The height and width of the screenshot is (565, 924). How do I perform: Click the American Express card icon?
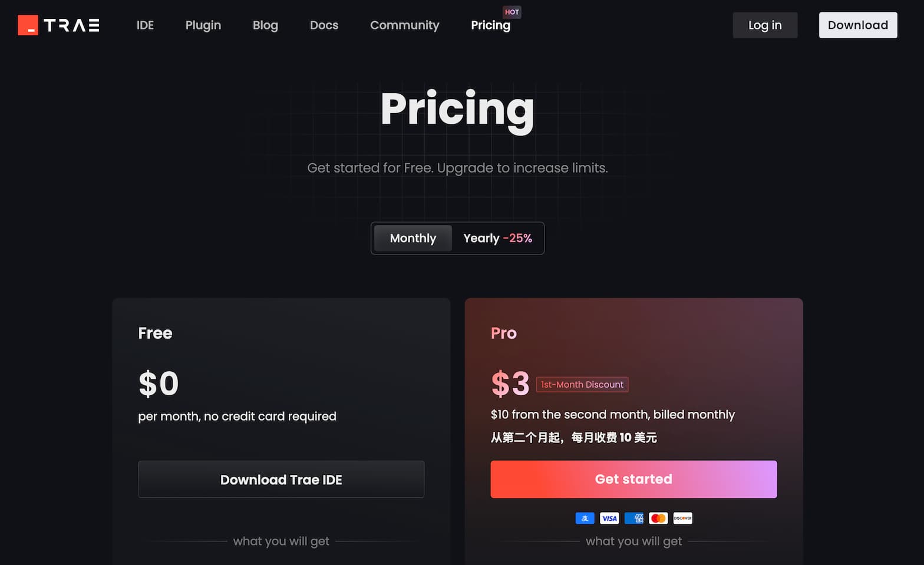click(x=634, y=518)
